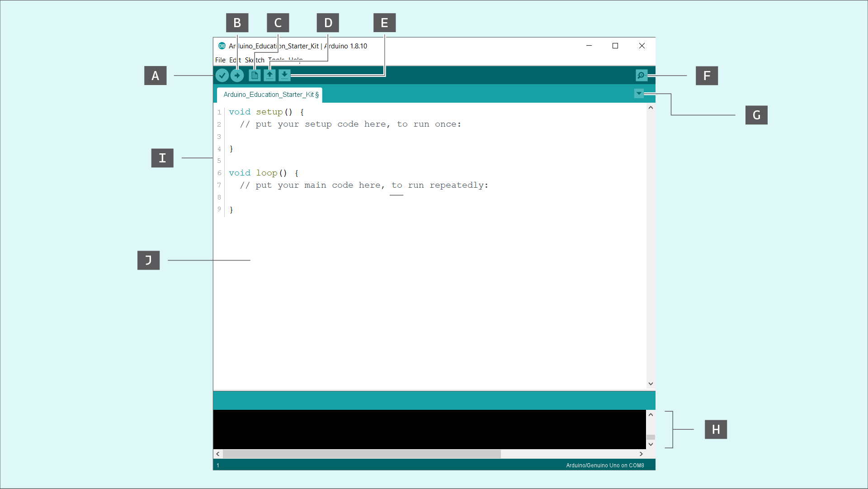
Task: Click the editor scrollbar down arrow
Action: [651, 384]
